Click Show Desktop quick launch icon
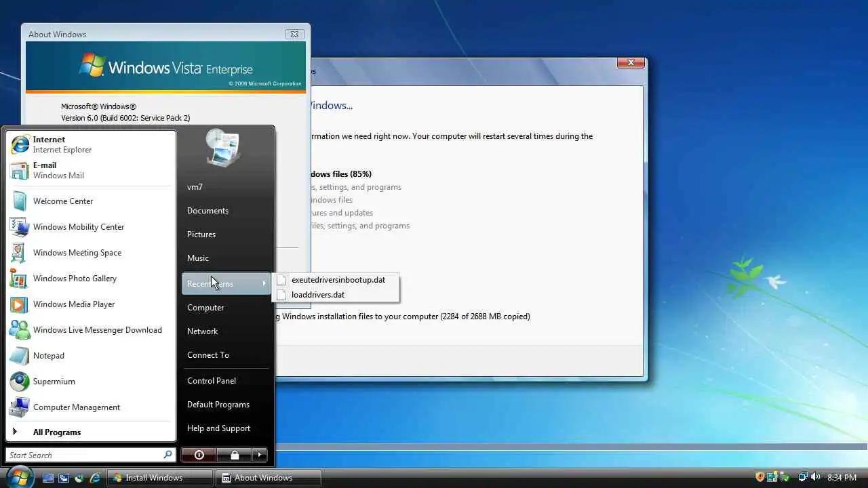 tap(47, 478)
